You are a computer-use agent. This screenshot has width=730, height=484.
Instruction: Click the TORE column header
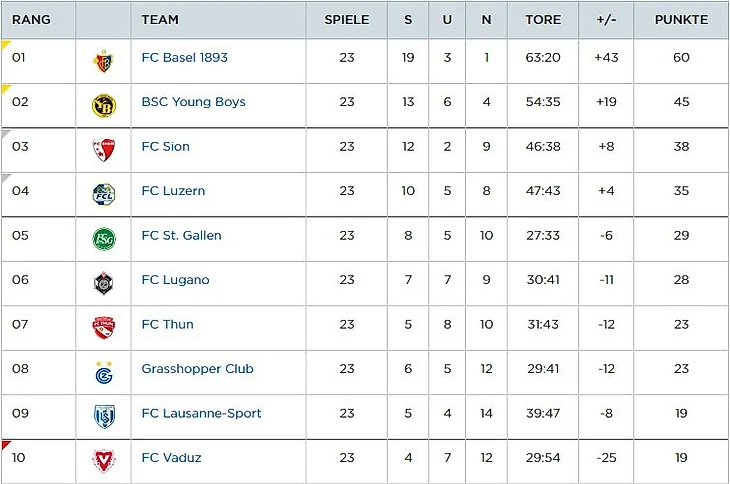click(543, 20)
